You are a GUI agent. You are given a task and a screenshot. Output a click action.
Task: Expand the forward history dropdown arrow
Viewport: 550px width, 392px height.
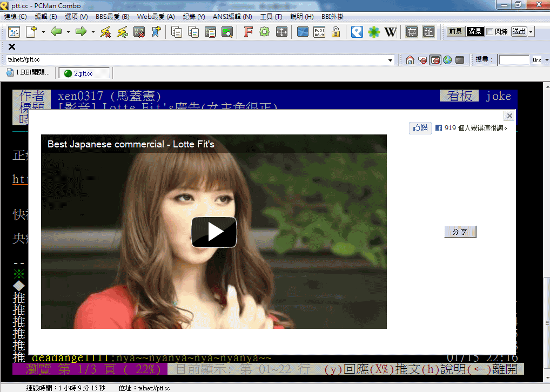tap(93, 32)
